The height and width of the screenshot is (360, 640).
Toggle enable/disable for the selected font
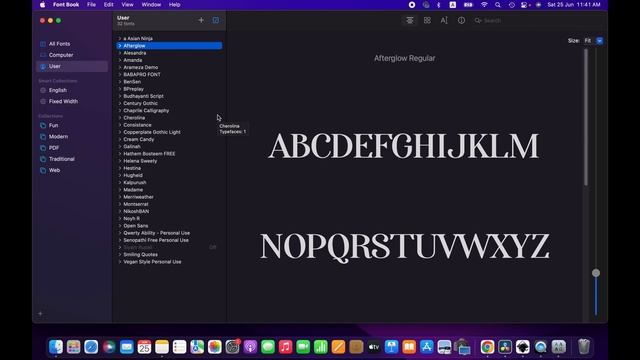(216, 20)
